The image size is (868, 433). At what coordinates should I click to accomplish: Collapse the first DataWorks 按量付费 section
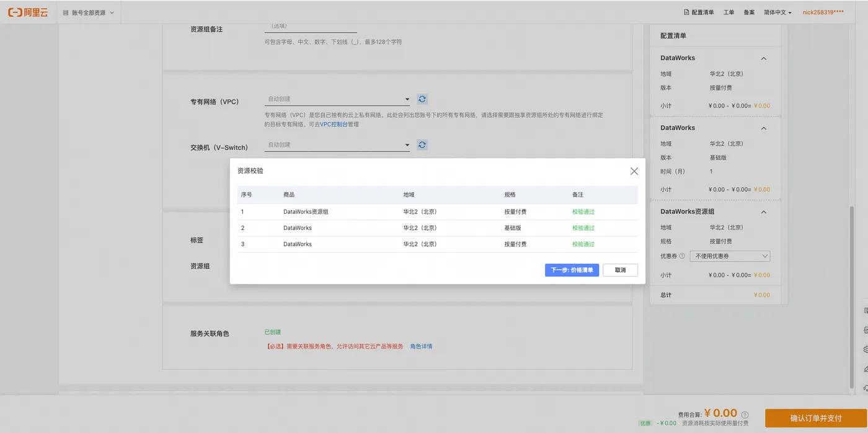764,58
